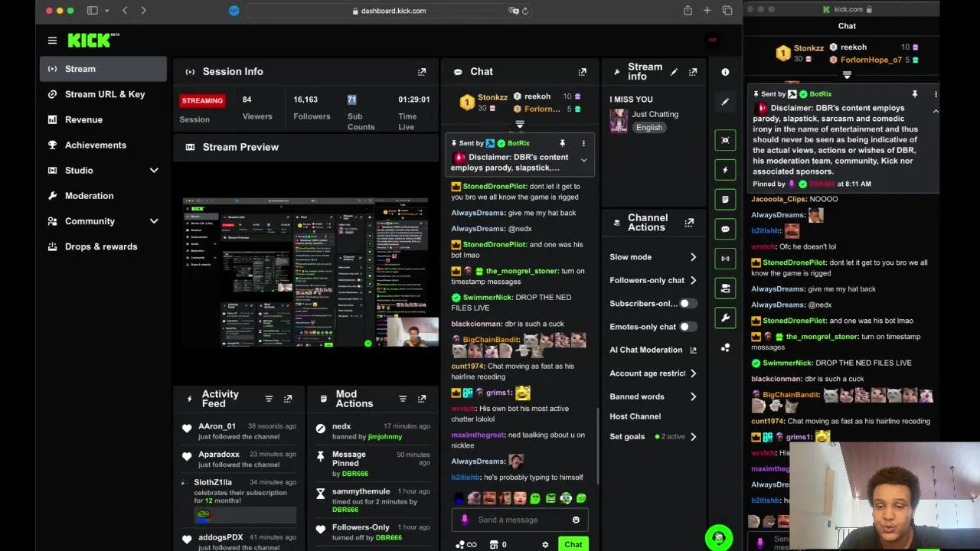
Task: Pop out the Channel Actions panel
Action: [x=689, y=223]
